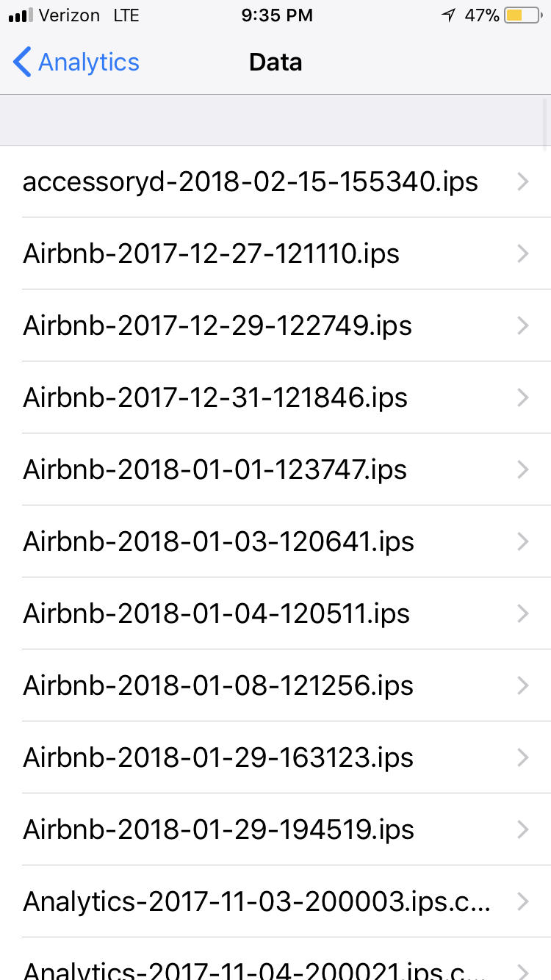Tap chevron beside Airbnb-2017-12-27-121110.ips
Viewport: 551px width, 980px height.
tap(523, 253)
